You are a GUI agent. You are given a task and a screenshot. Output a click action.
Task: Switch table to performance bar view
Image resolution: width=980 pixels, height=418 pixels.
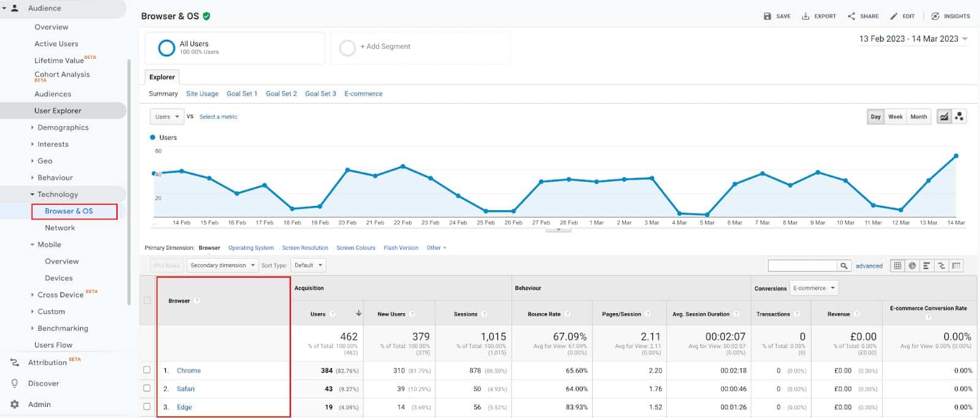pyautogui.click(x=927, y=265)
